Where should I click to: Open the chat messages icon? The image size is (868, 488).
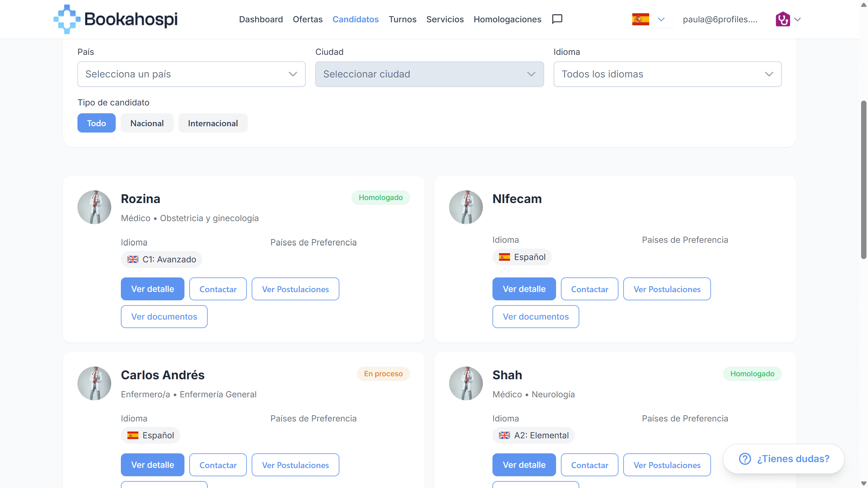point(557,19)
